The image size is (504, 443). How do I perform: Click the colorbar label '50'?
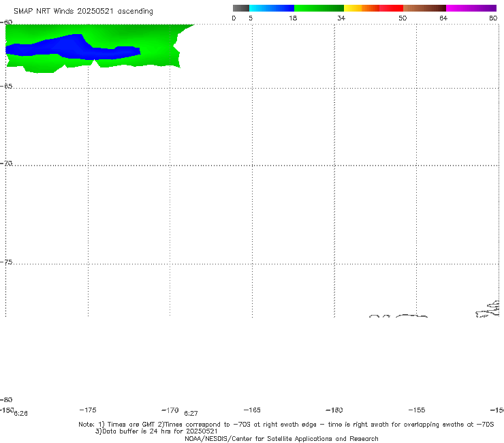(403, 18)
